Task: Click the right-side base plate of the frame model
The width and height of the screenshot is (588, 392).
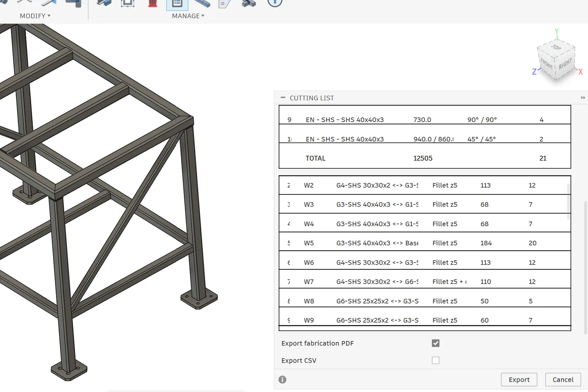Action: [x=199, y=299]
